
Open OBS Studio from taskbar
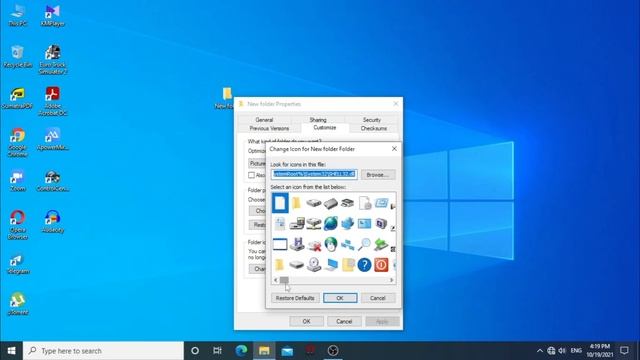pyautogui.click(x=333, y=351)
